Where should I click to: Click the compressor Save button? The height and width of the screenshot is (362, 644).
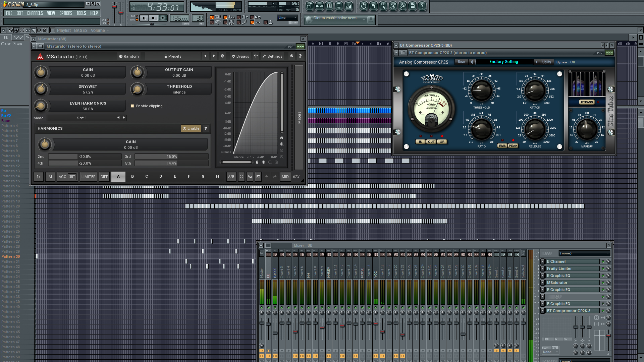point(461,62)
